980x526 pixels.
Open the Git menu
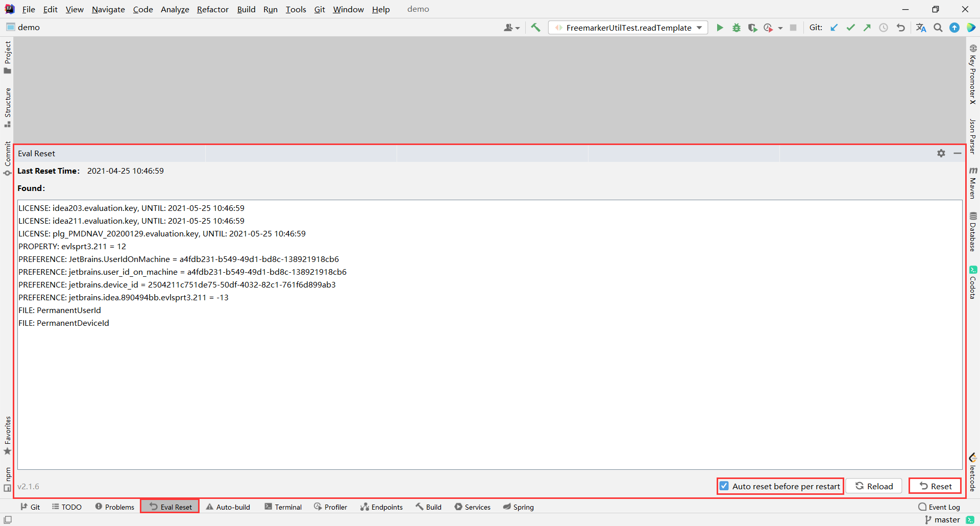[320, 9]
